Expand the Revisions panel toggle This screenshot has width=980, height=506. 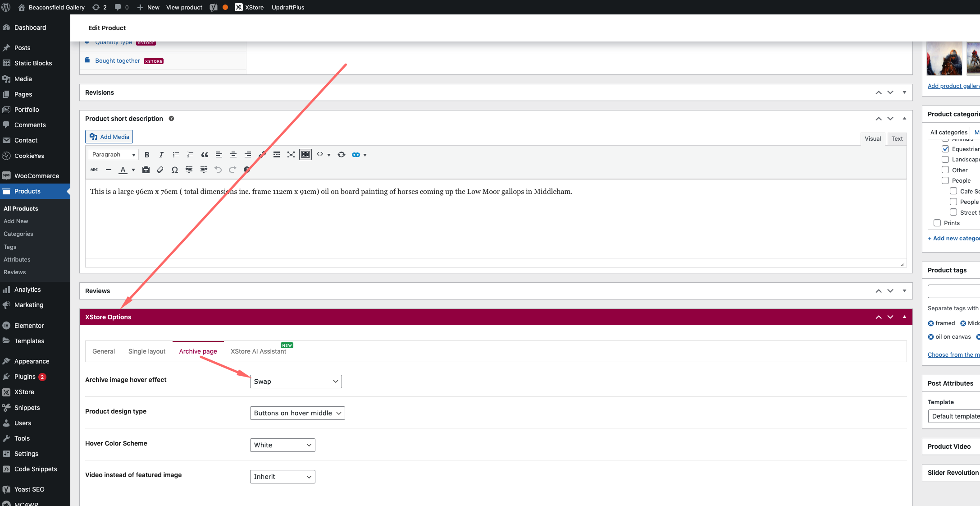904,92
